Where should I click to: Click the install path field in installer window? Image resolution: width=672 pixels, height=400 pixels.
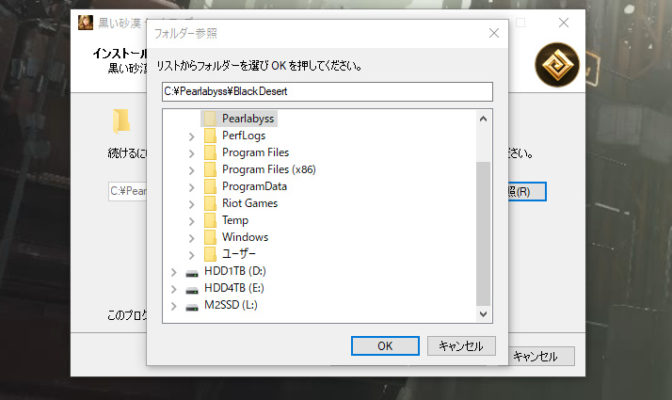[x=128, y=191]
